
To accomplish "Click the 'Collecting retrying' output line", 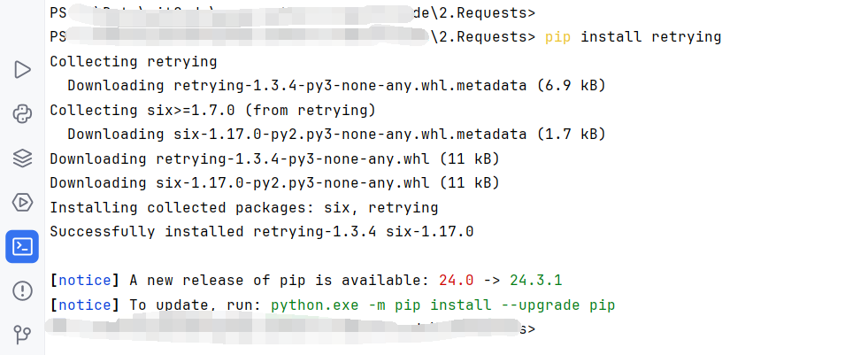I will click(134, 61).
